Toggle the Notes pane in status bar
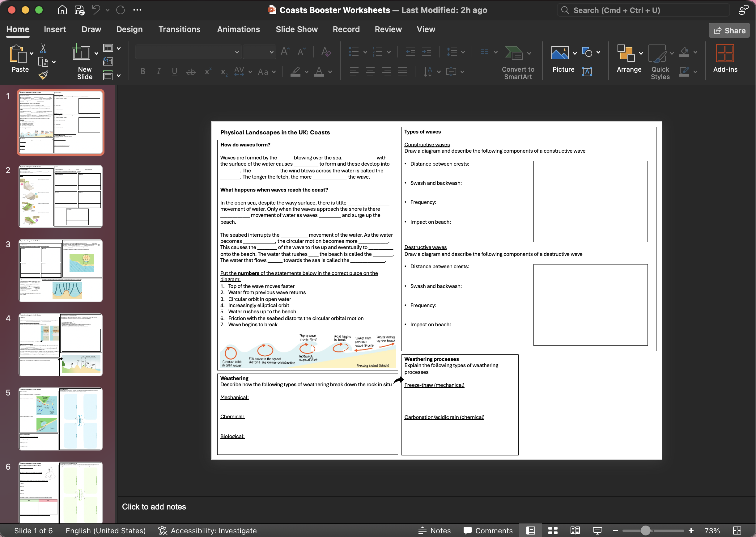The height and width of the screenshot is (537, 756). pos(435,531)
